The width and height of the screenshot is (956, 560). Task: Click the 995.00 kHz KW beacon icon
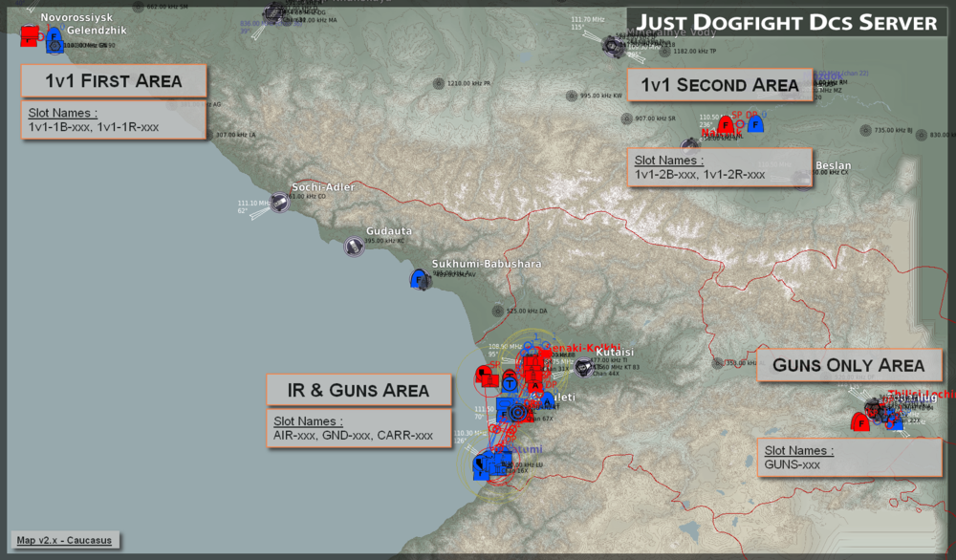pos(572,96)
